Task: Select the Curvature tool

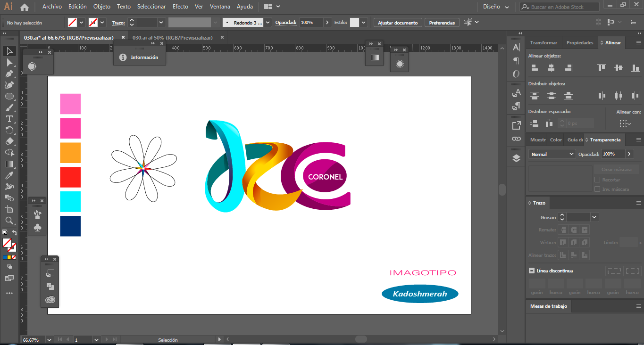Action: pos(9,85)
